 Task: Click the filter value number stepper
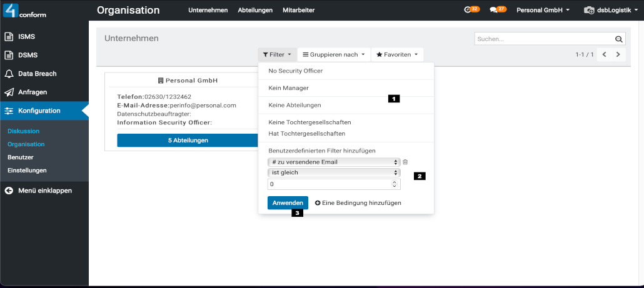pos(394,184)
